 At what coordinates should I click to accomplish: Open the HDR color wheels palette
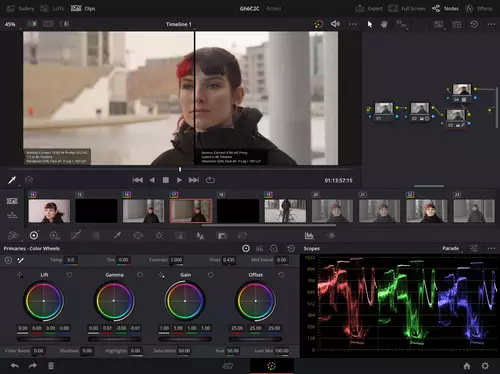pyautogui.click(x=54, y=236)
